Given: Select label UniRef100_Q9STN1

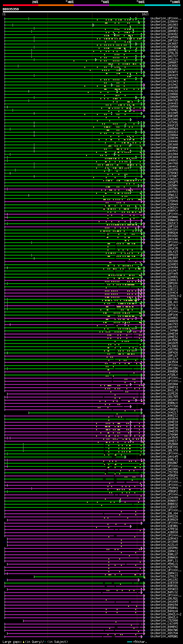Looking at the screenshot, I should tap(164, 189).
